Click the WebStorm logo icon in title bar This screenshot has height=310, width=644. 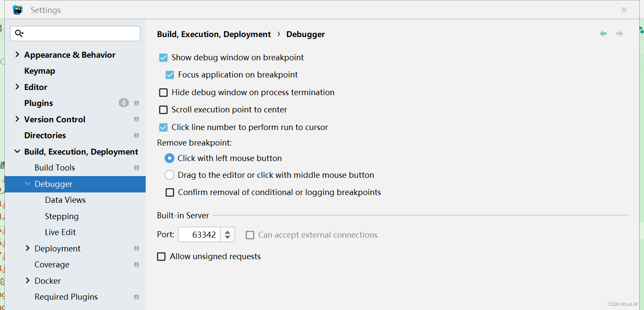pos(18,9)
